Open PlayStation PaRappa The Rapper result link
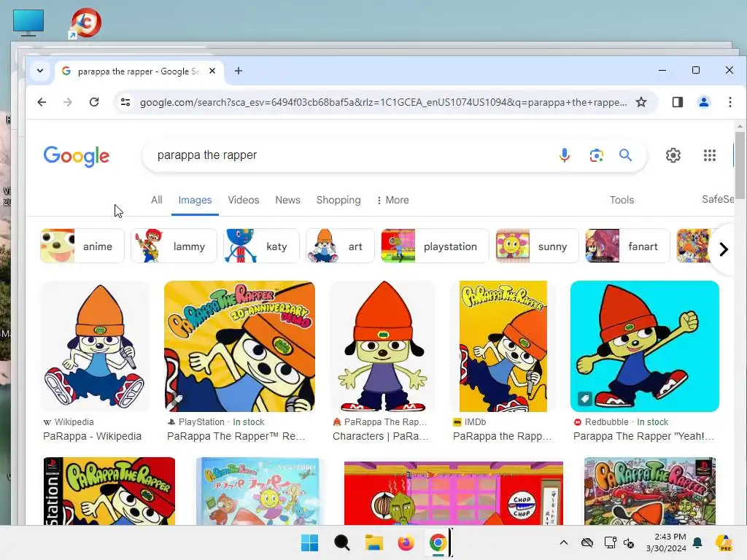This screenshot has width=747, height=560. 236,436
